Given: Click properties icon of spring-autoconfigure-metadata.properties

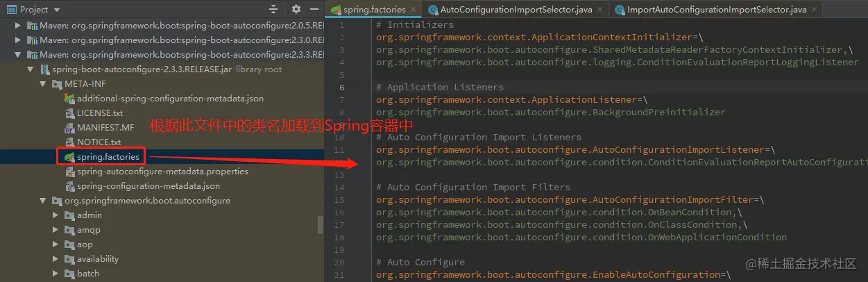Looking at the screenshot, I should coord(69,171).
